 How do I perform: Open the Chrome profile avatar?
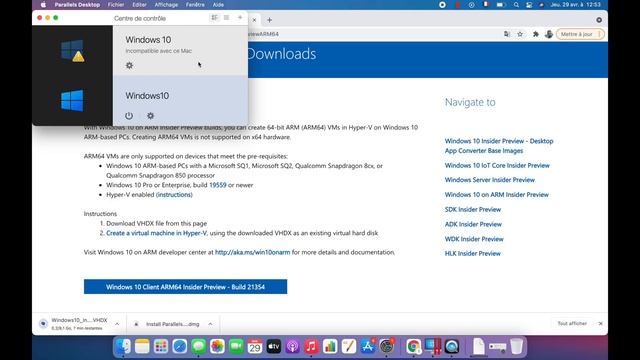coord(549,34)
